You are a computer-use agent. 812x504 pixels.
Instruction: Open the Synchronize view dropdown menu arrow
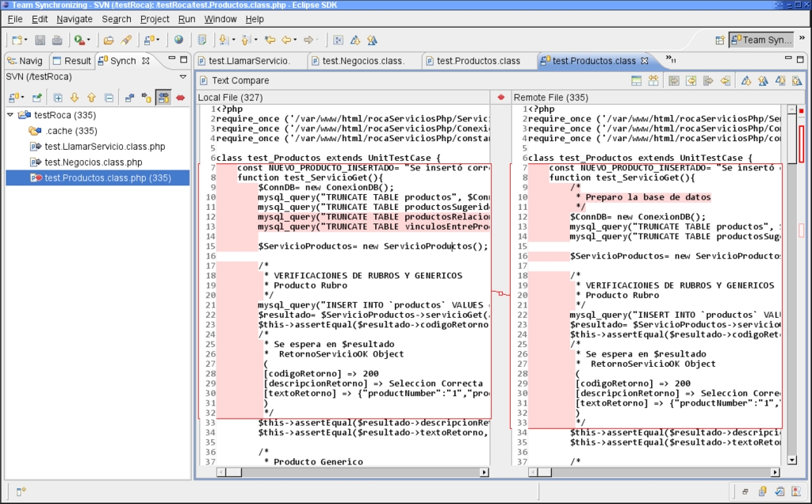[183, 77]
